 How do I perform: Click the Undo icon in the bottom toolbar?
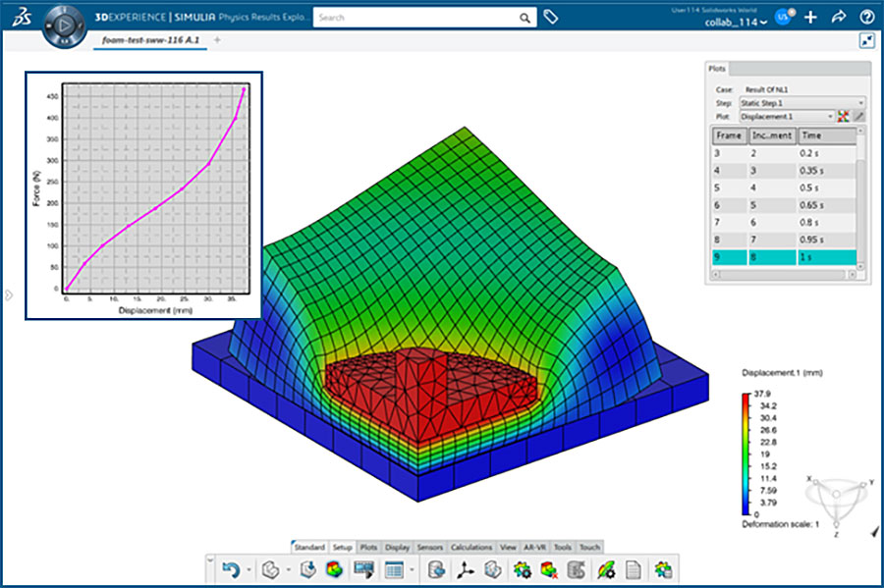[x=232, y=569]
